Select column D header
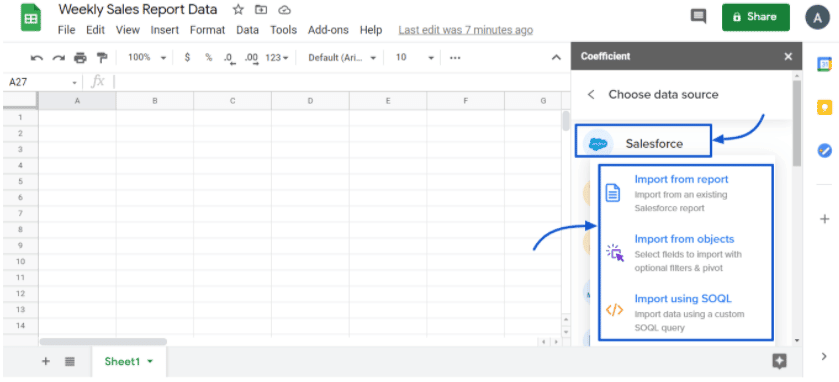Image resolution: width=839 pixels, height=382 pixels. [310, 101]
